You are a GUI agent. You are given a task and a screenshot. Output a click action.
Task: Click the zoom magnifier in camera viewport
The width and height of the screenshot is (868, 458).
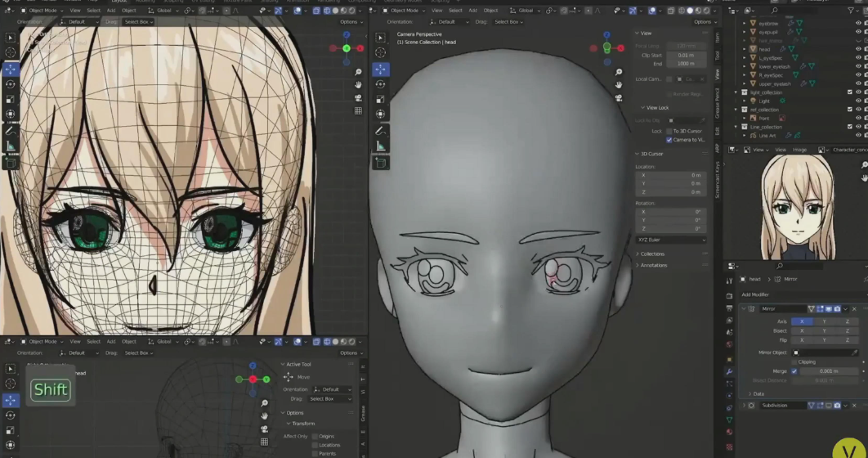point(619,72)
